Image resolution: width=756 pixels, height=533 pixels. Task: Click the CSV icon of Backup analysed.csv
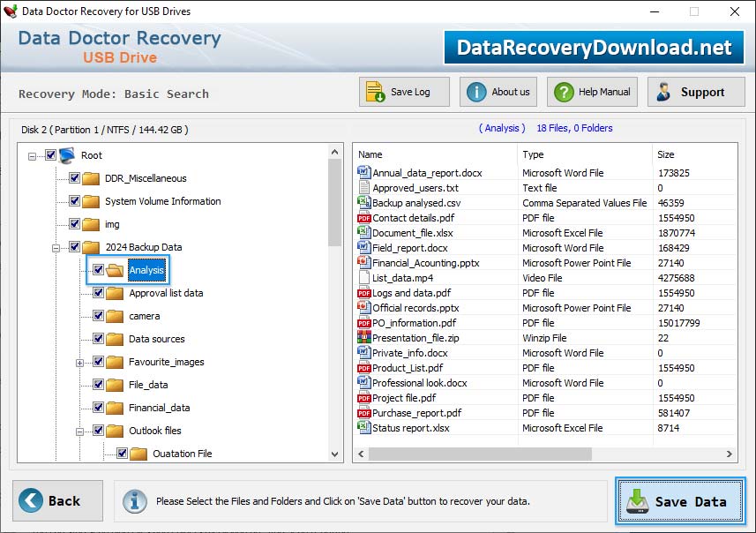(363, 202)
